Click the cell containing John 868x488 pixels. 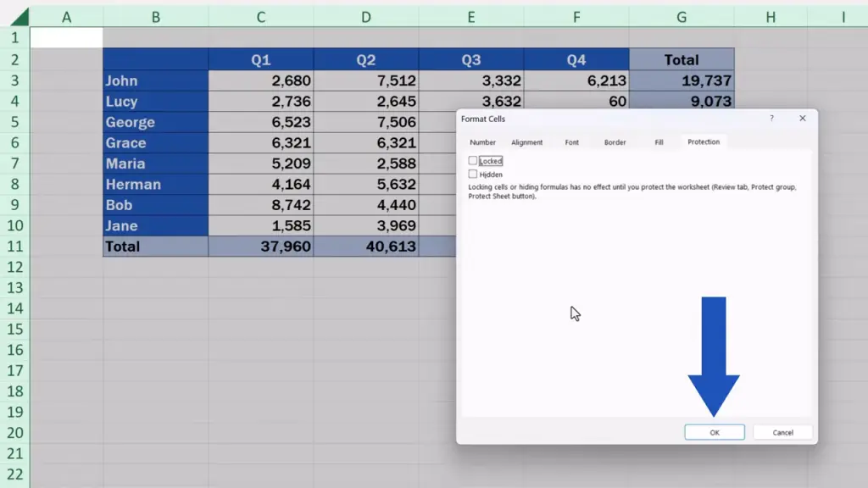[x=155, y=80]
